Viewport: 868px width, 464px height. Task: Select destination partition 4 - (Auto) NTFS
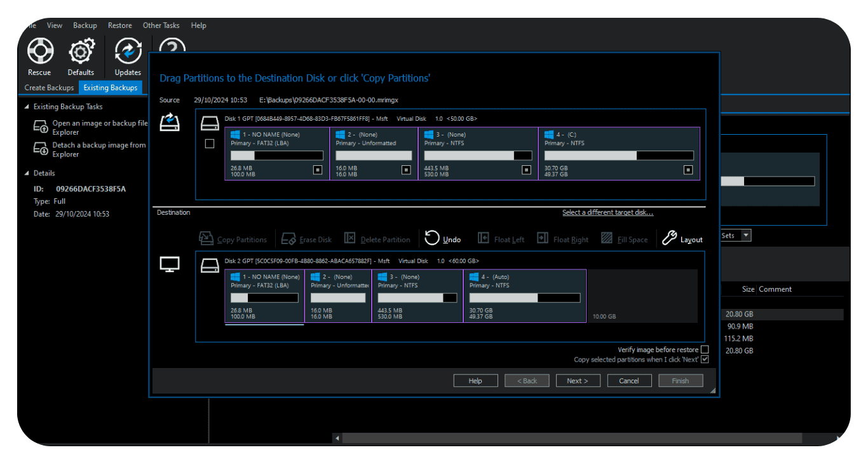click(x=524, y=296)
